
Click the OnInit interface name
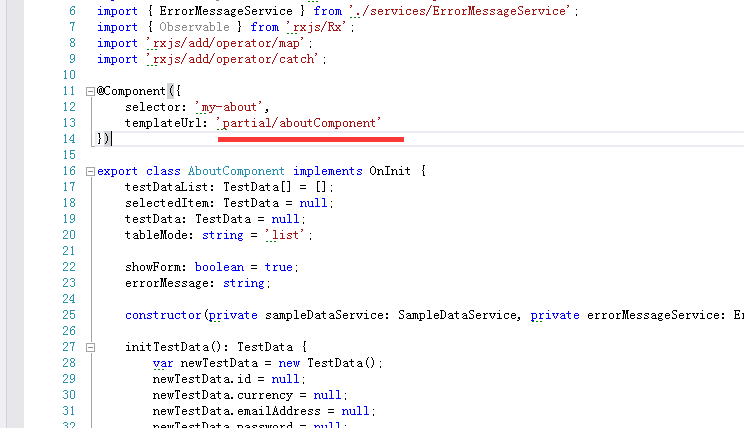[390, 171]
